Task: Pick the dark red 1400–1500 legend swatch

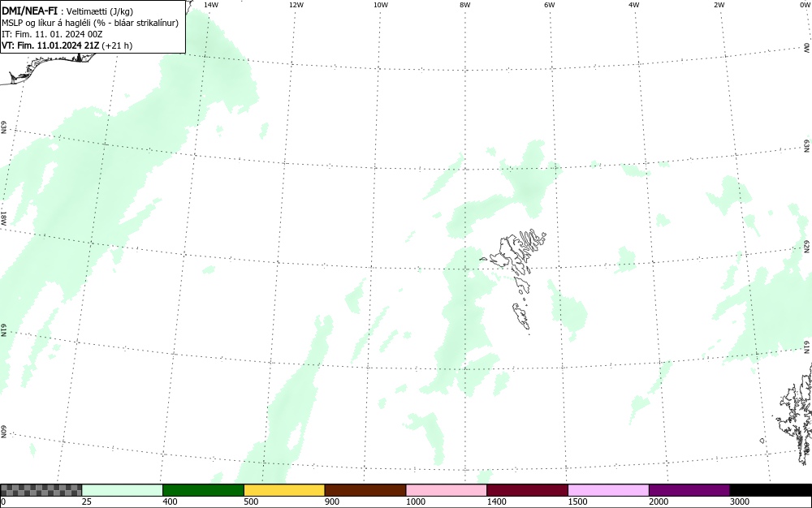Action: pos(527,490)
